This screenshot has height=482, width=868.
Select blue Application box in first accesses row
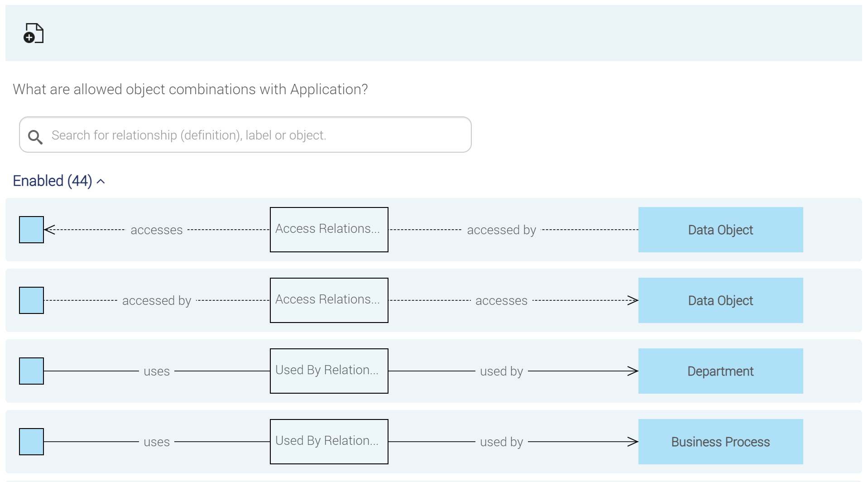pyautogui.click(x=31, y=230)
